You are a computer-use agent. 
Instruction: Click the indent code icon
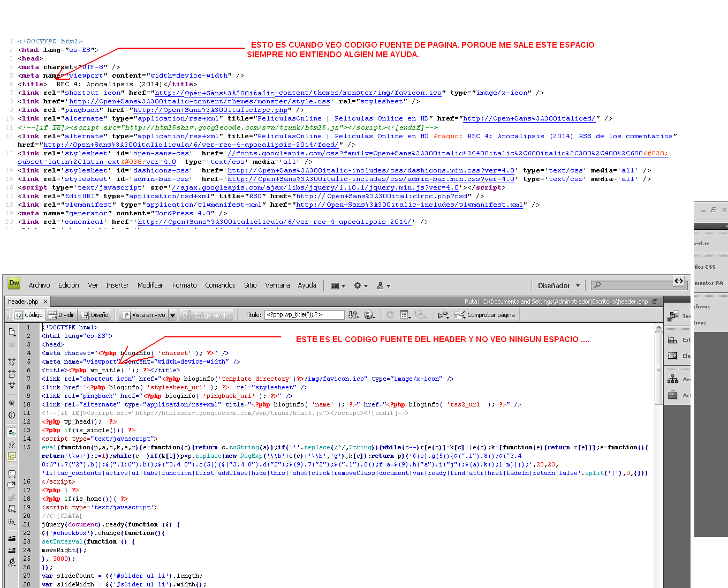12,539
